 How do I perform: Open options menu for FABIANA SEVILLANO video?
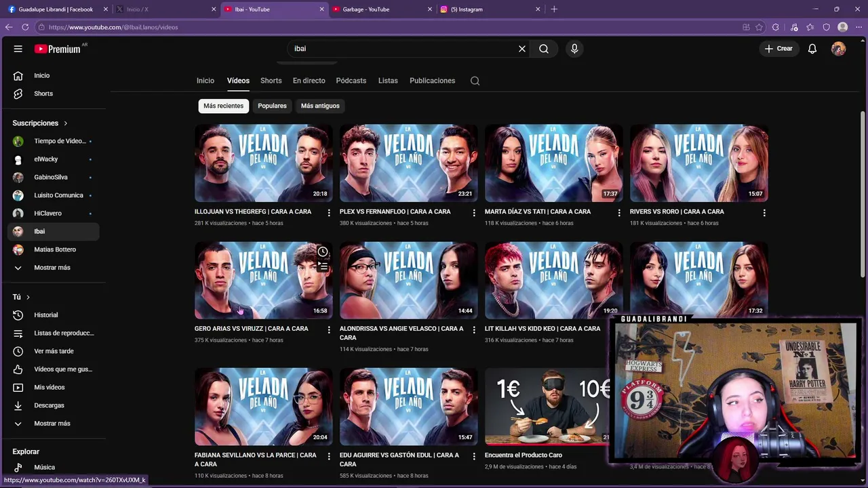point(329,457)
